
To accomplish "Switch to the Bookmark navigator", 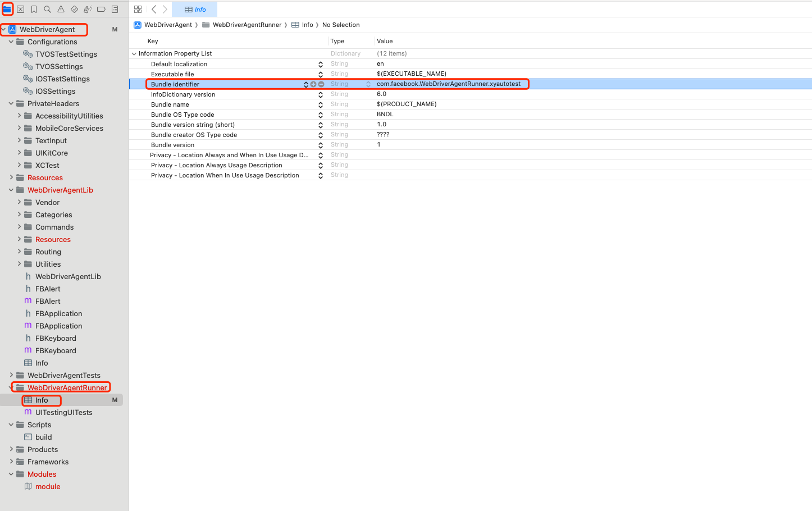I will pos(34,10).
